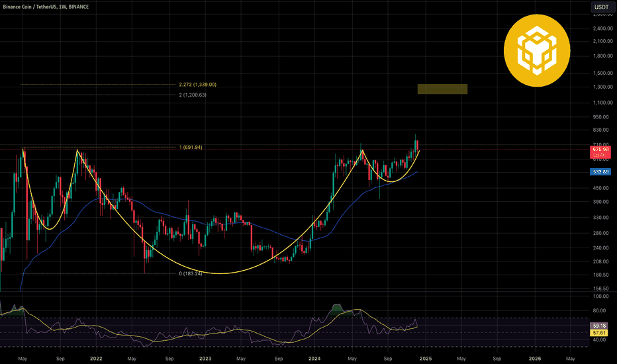
Task: Click the RSI scale label 40.00
Action: coord(600,340)
